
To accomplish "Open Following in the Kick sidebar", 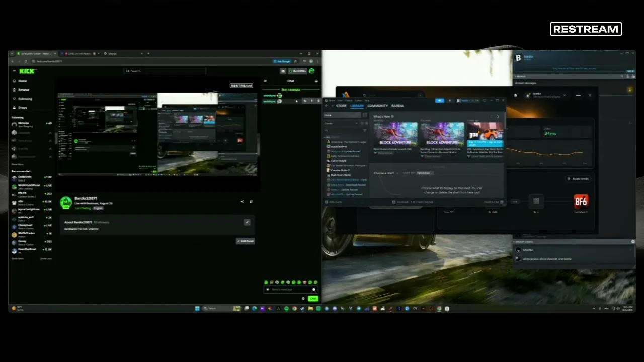I will click(x=22, y=99).
